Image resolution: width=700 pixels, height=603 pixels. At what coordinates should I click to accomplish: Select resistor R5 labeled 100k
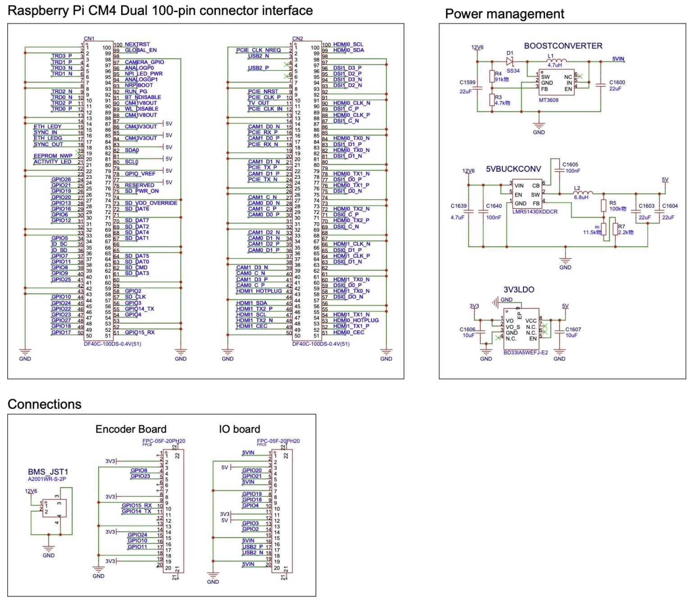point(604,206)
